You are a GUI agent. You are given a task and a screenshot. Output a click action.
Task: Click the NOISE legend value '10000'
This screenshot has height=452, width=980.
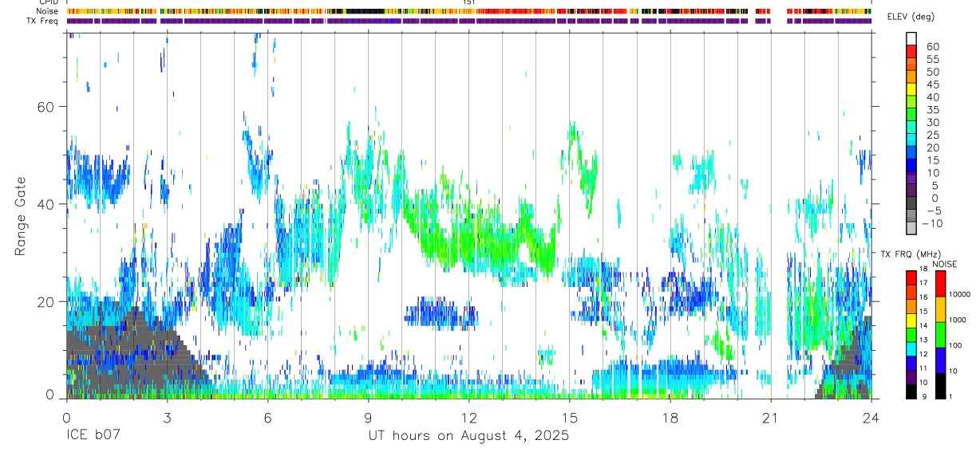coord(960,294)
